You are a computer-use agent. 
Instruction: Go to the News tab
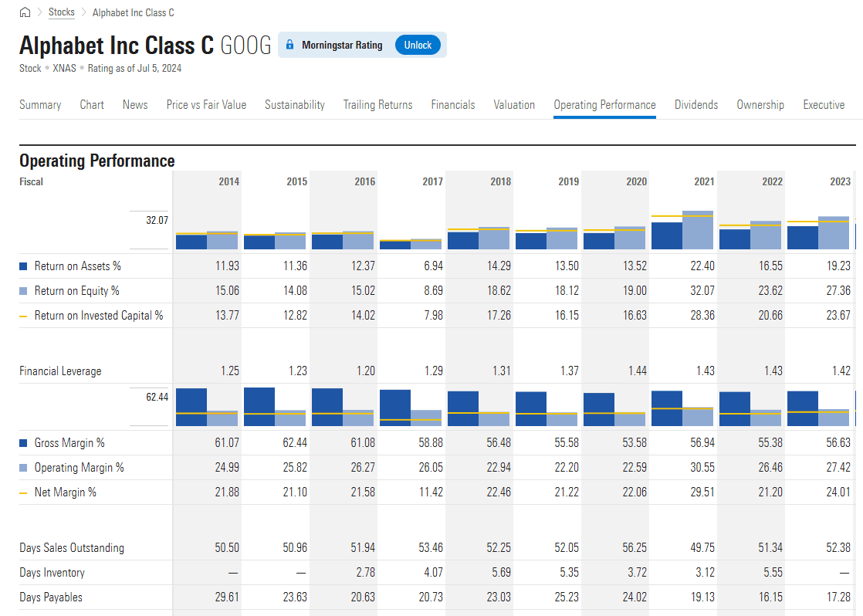pyautogui.click(x=135, y=104)
